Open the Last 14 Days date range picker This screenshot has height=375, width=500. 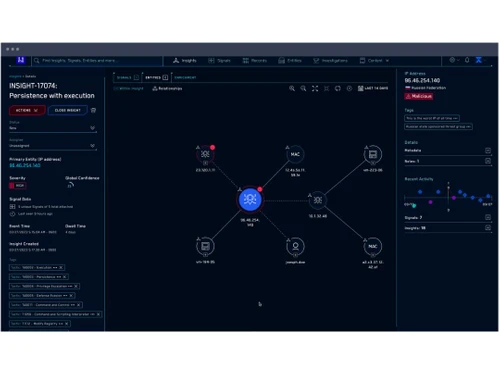point(373,88)
